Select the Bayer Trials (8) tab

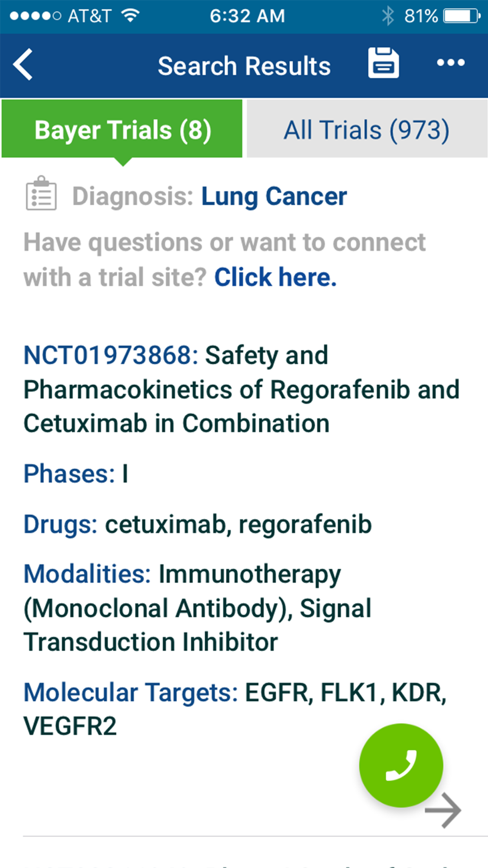122,129
